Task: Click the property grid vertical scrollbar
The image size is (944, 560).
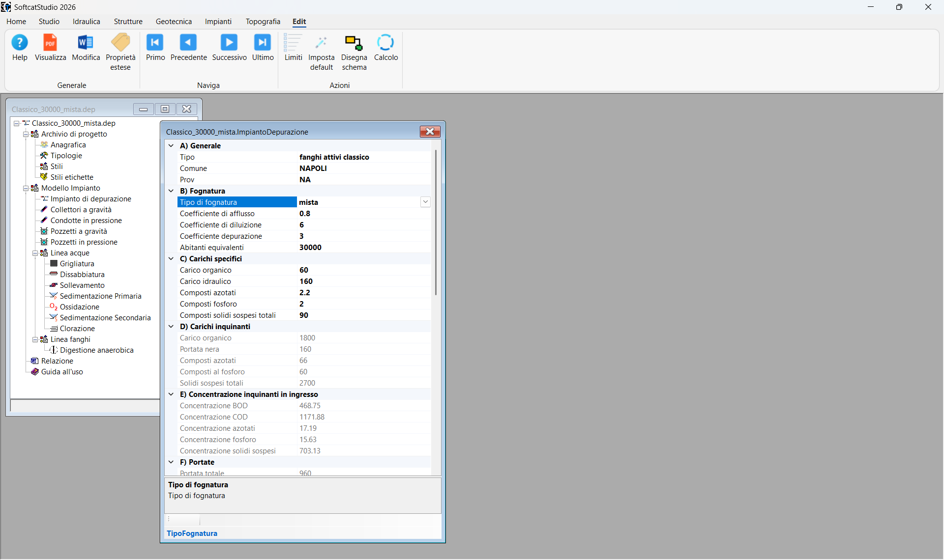Action: pyautogui.click(x=436, y=223)
